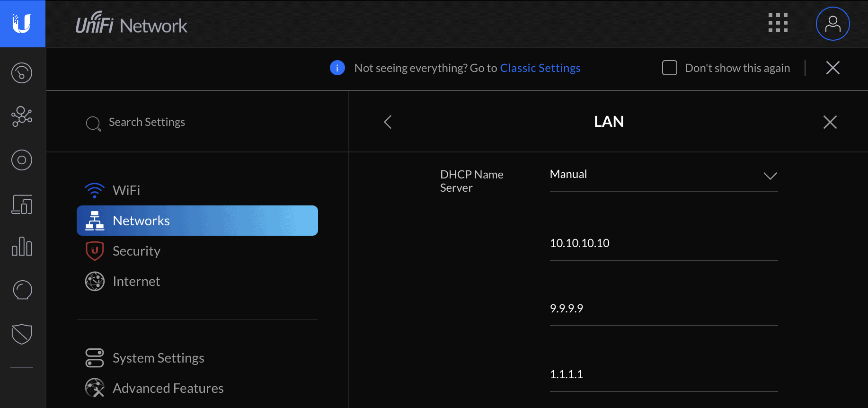The width and height of the screenshot is (868, 408).
Task: Expand the DHCP Name Server dropdown
Action: [664, 175]
